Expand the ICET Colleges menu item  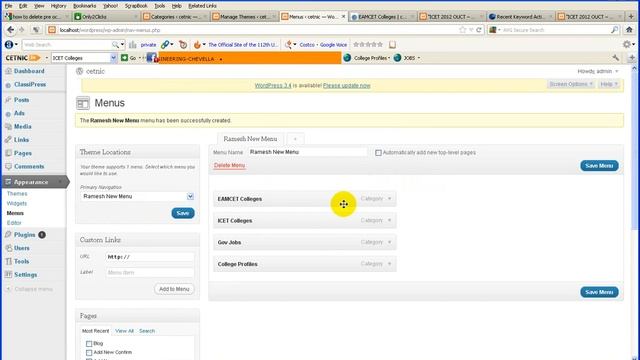click(389, 220)
